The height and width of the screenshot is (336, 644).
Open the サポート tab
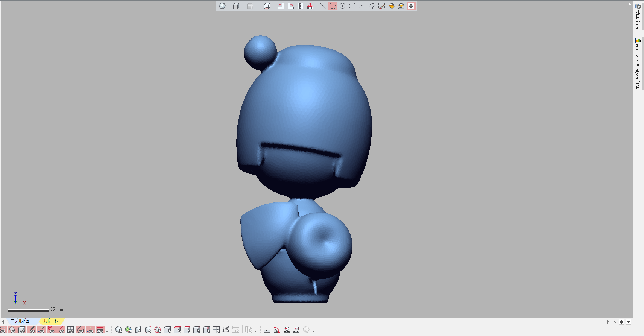click(50, 321)
